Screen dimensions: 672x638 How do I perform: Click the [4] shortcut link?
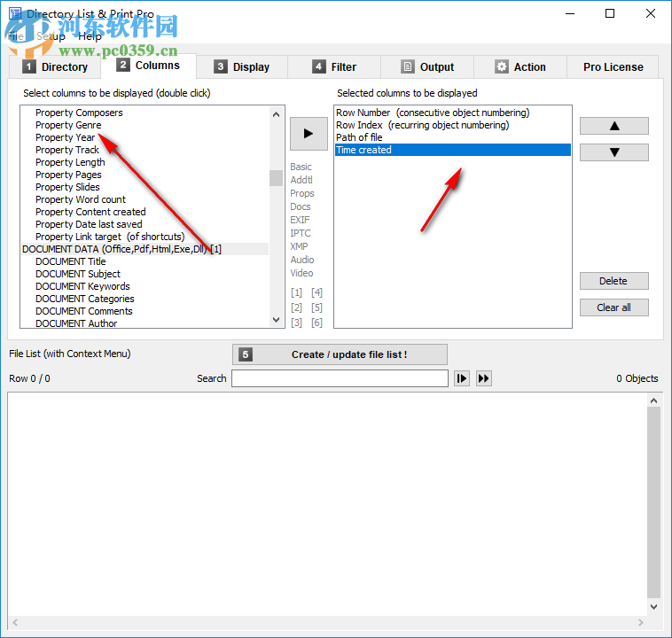pyautogui.click(x=316, y=292)
